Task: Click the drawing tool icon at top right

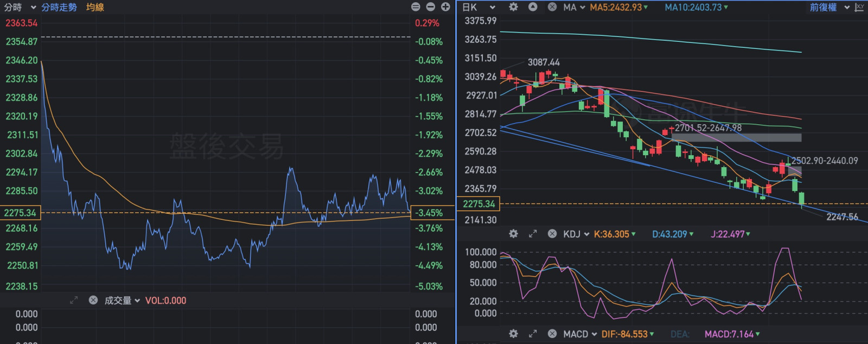Action: pyautogui.click(x=859, y=7)
